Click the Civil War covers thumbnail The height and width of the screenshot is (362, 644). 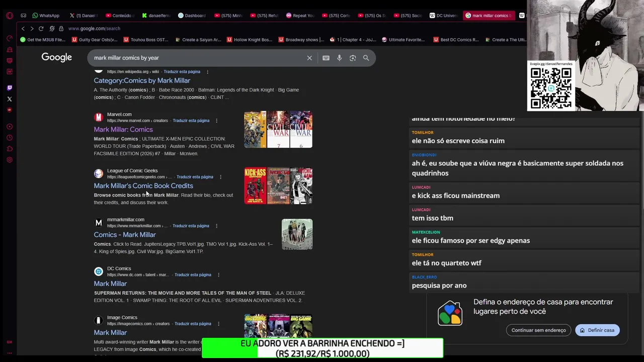[278, 130]
